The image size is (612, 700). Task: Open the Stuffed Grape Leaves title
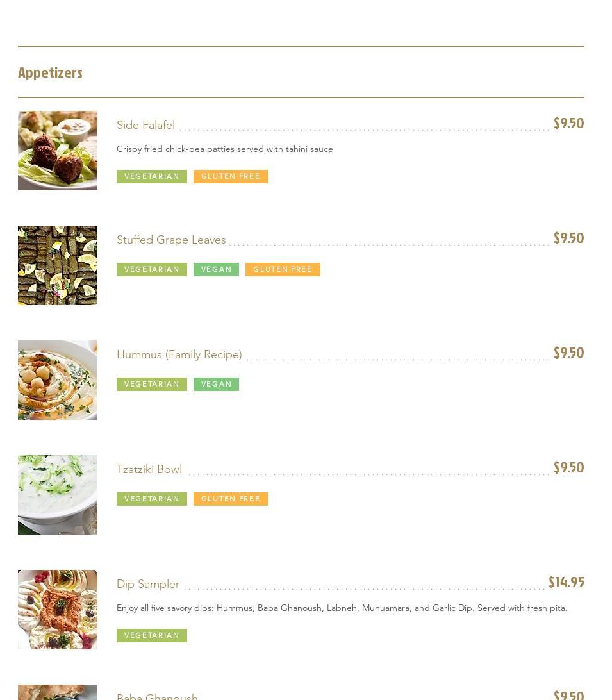click(171, 240)
